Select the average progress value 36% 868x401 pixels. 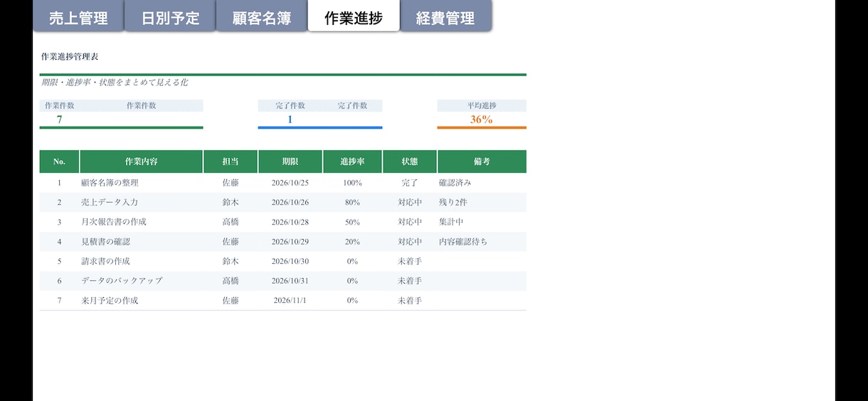[x=482, y=119]
